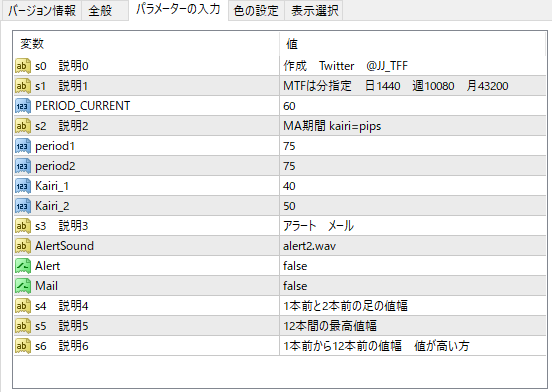Select the Kairi_1 variable name

point(52,186)
